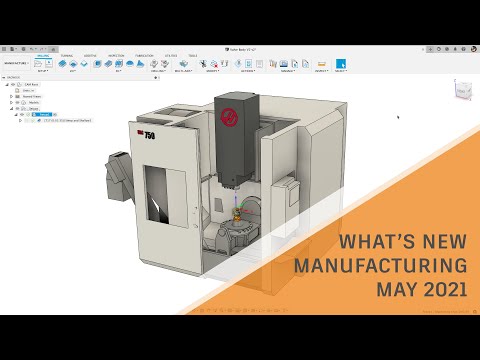
Task: Click the Undo arrow
Action: click(x=31, y=49)
